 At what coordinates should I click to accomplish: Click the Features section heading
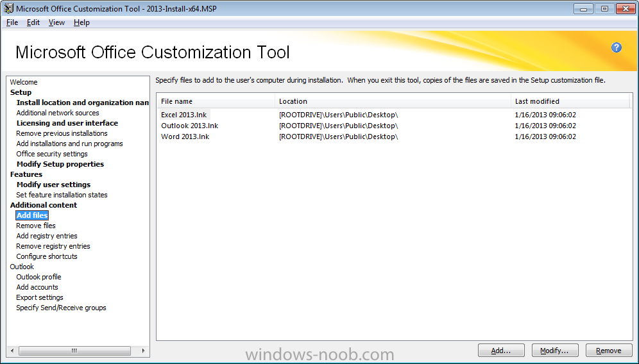click(26, 174)
